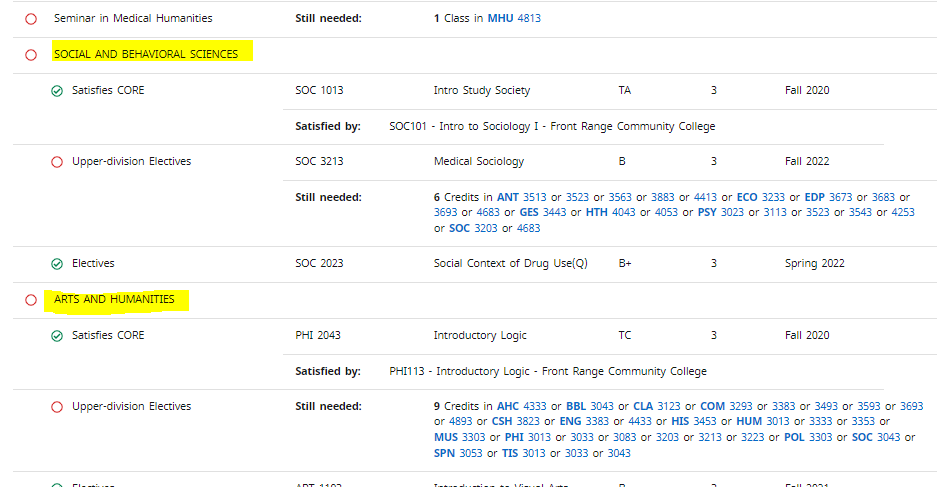The image size is (944, 487).
Task: Click the MUS 3303 course link
Action: [x=459, y=437]
